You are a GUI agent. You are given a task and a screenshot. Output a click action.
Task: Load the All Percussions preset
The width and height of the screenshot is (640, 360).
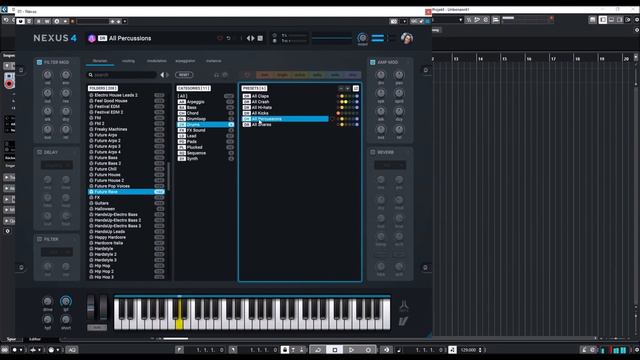coord(285,119)
